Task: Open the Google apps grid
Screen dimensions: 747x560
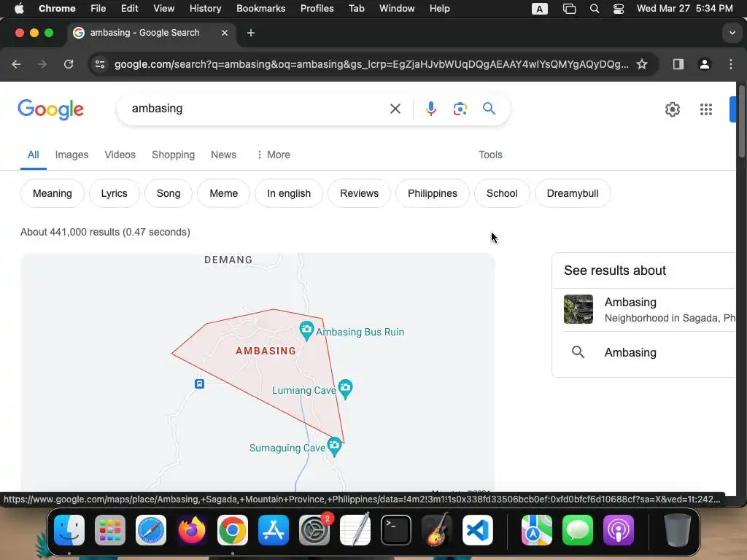Action: (706, 109)
